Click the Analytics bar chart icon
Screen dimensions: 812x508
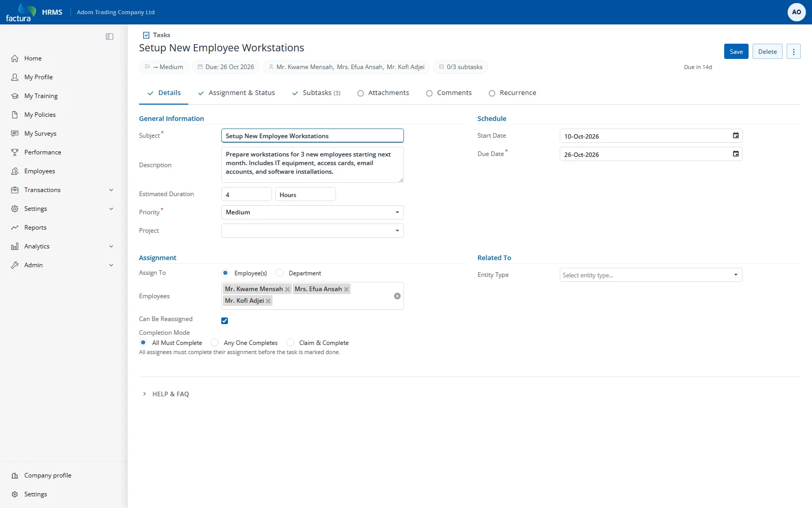coord(15,246)
